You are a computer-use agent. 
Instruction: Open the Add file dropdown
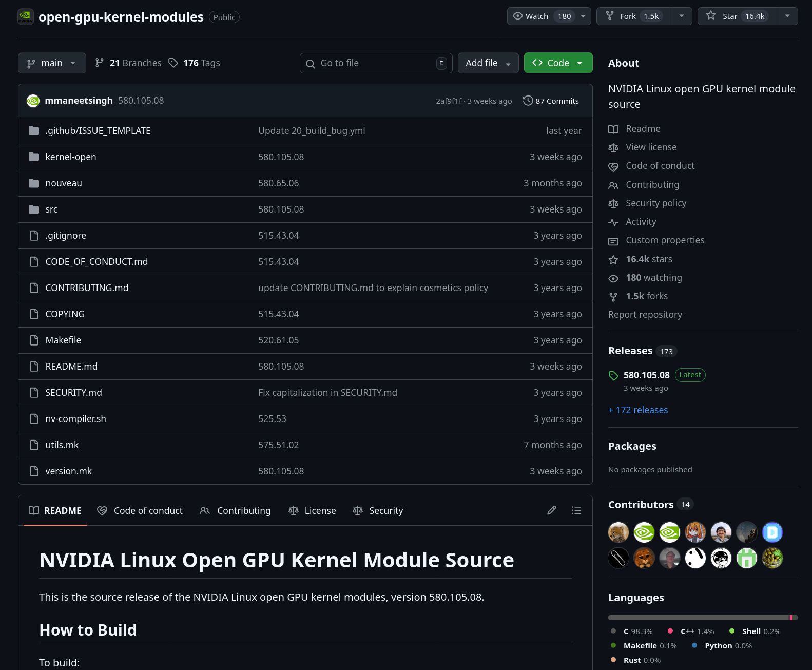click(488, 63)
